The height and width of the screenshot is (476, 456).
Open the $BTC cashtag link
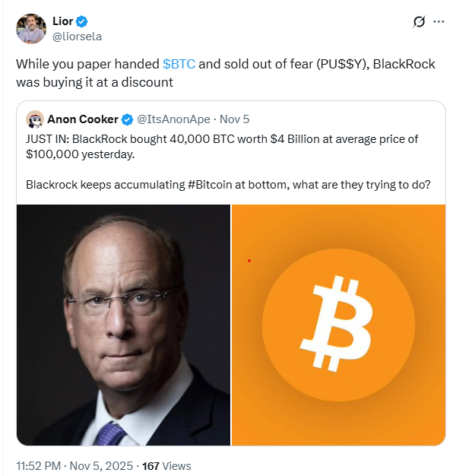point(179,64)
